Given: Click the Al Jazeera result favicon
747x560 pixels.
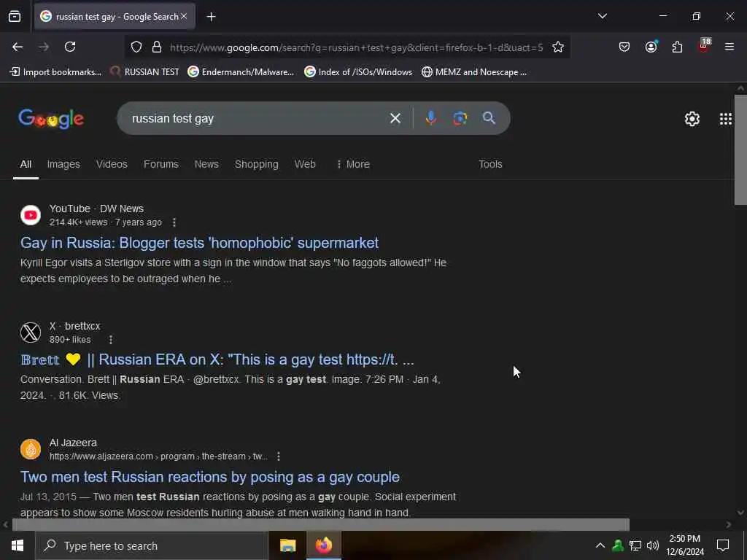Looking at the screenshot, I should pos(31,449).
